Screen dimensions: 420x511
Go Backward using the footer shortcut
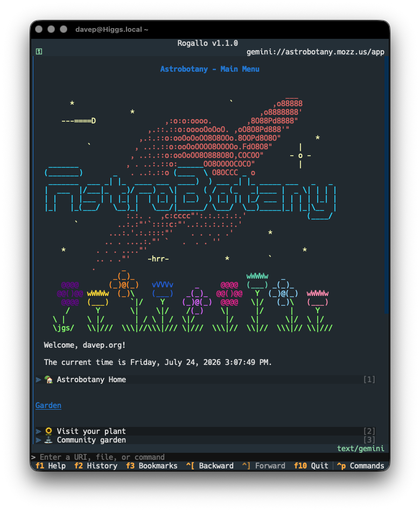click(x=210, y=466)
